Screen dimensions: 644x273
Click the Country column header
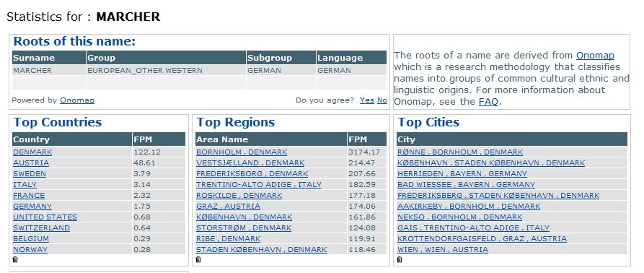72,139
